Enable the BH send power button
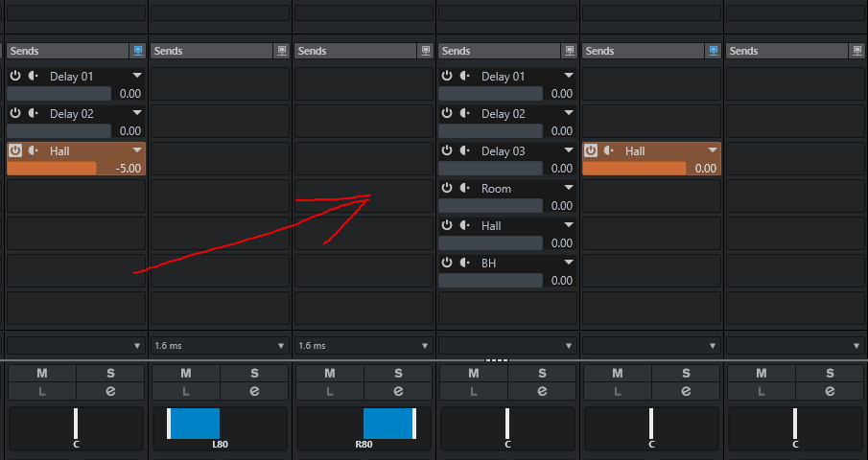868x460 pixels. 447,264
